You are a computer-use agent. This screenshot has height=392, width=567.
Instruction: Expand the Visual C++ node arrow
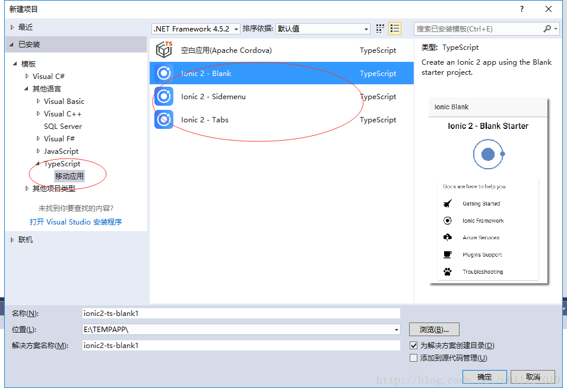[x=38, y=113]
